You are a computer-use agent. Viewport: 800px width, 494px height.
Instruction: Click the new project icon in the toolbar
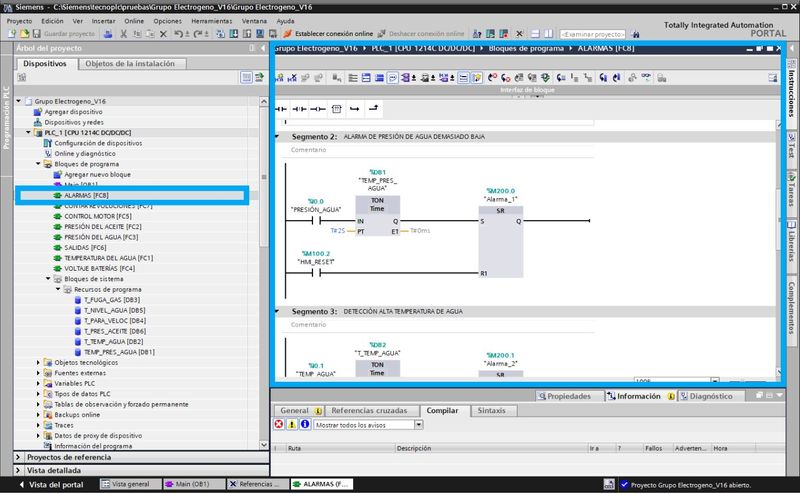click(12, 34)
